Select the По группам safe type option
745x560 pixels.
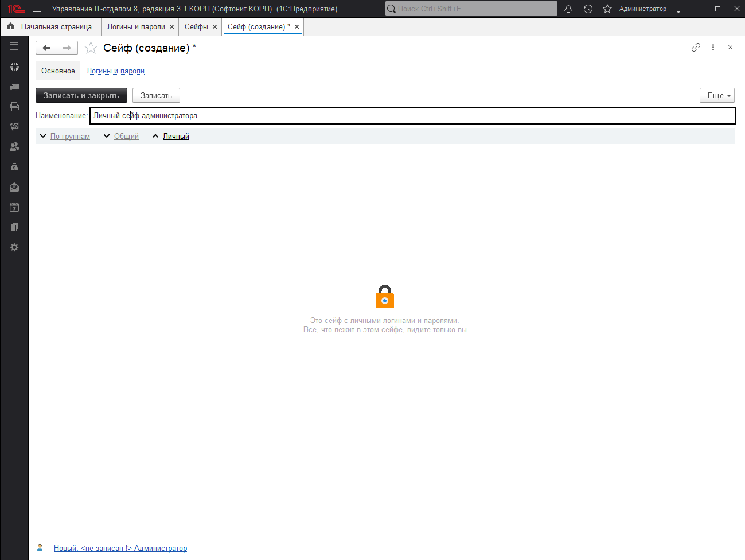point(70,137)
